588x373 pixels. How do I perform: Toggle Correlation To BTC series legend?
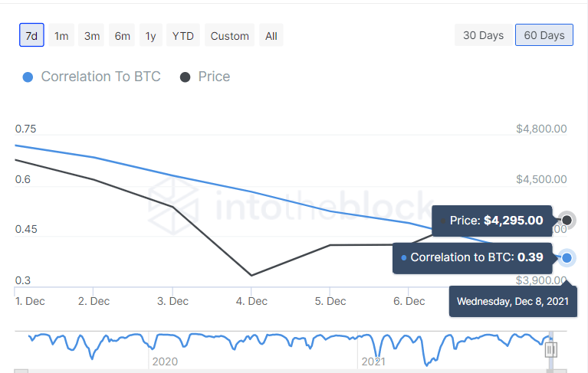pos(100,77)
